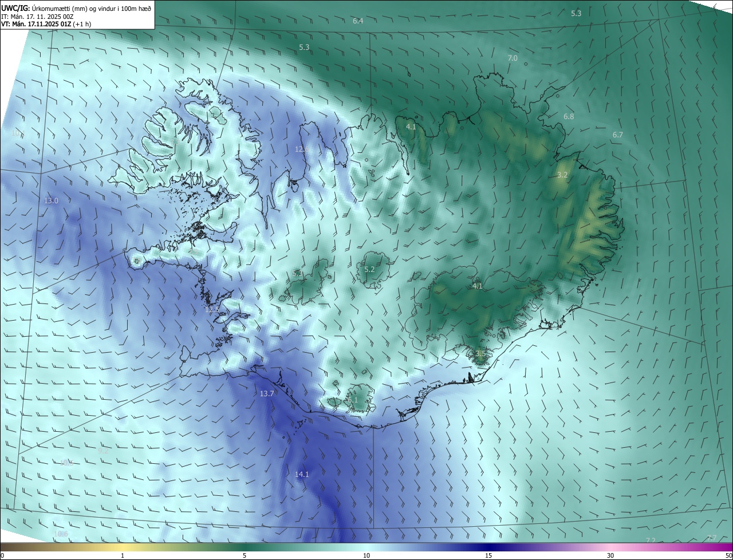Pick the pale yellow band of the color scale
Viewport: 733px width, 560px height.
click(122, 547)
